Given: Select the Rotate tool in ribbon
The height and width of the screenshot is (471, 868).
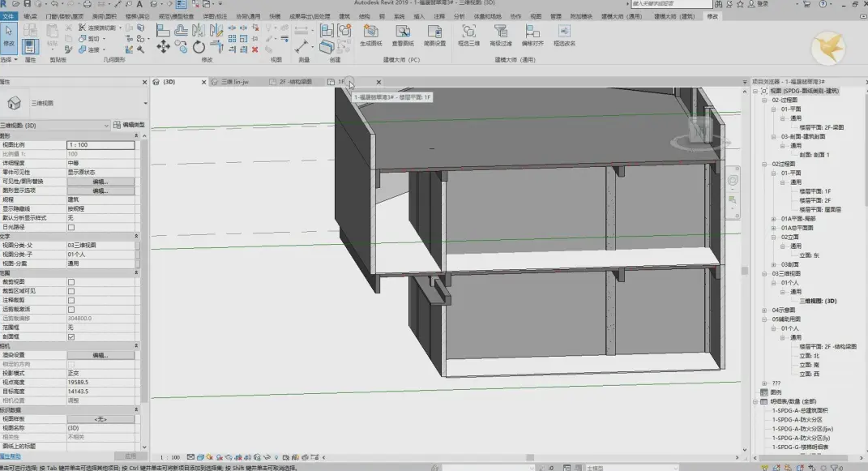Looking at the screenshot, I should (x=199, y=48).
